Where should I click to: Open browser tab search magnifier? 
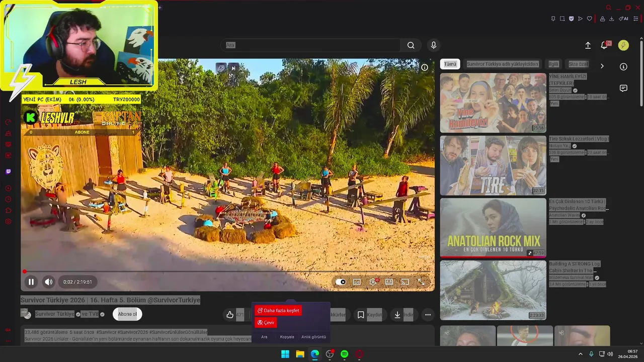coord(608,7)
